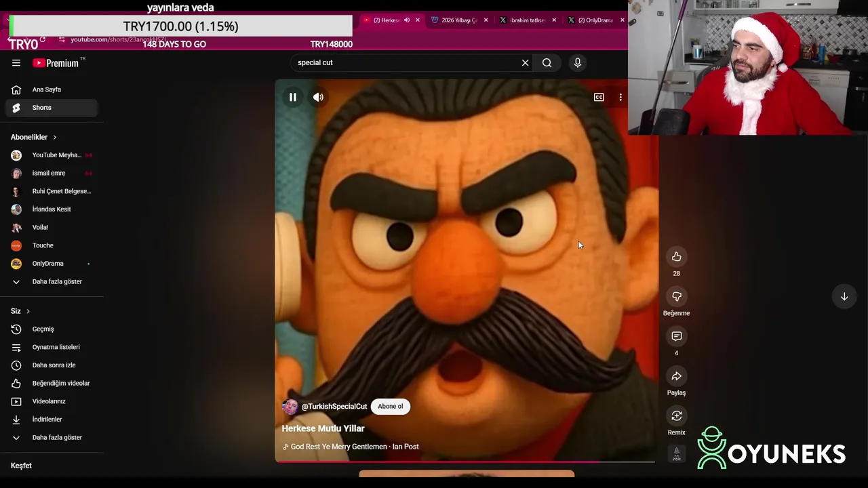Run search with the magnifier button
This screenshot has height=488, width=868.
[x=547, y=62]
